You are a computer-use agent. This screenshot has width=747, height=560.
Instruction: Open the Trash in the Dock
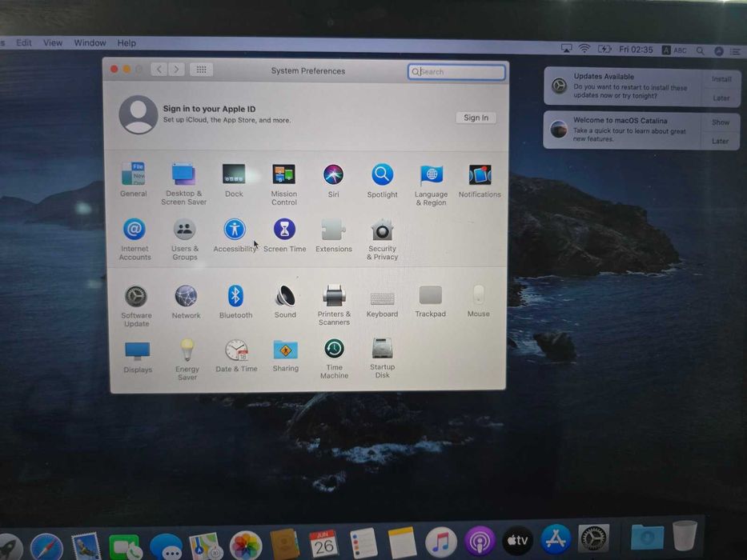(x=685, y=535)
